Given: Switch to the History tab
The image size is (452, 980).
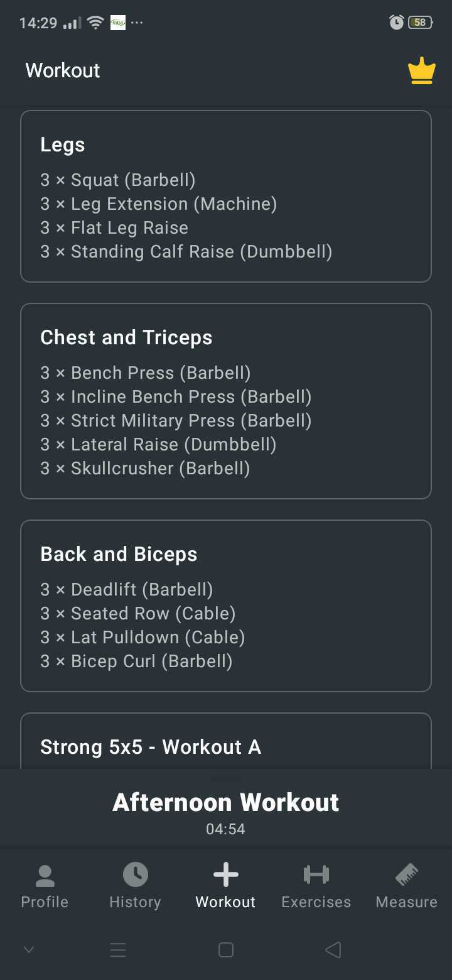Looking at the screenshot, I should point(134,886).
